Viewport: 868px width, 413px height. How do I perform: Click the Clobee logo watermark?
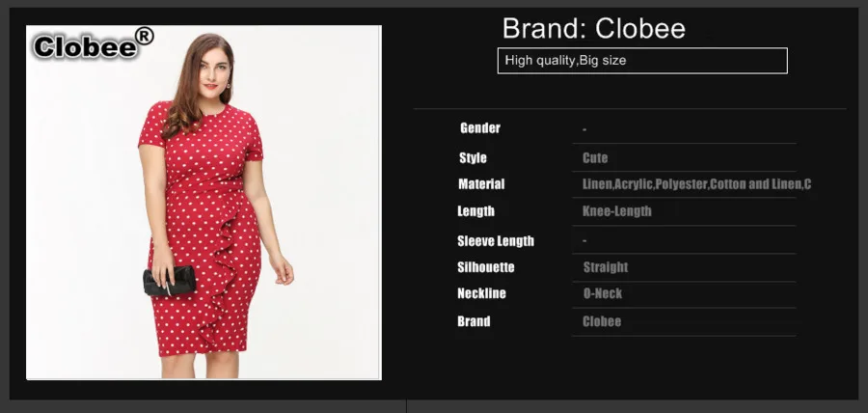(93, 44)
